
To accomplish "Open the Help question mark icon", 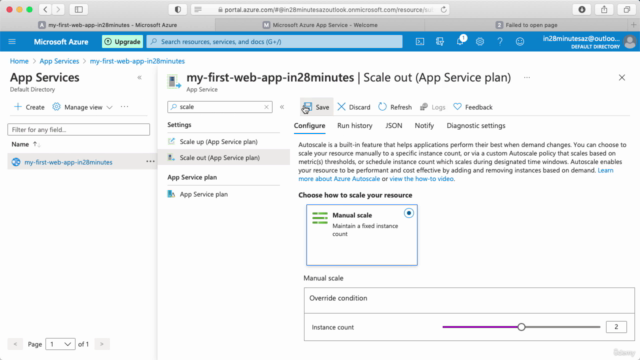I will 500,42.
